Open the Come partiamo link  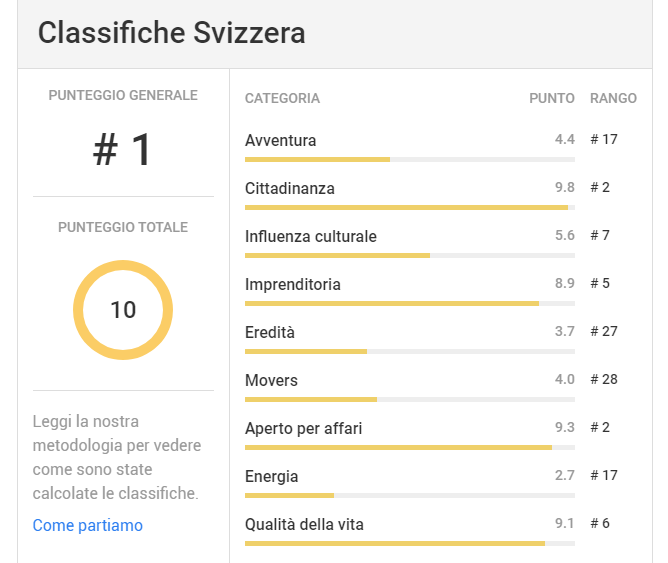[x=87, y=525]
